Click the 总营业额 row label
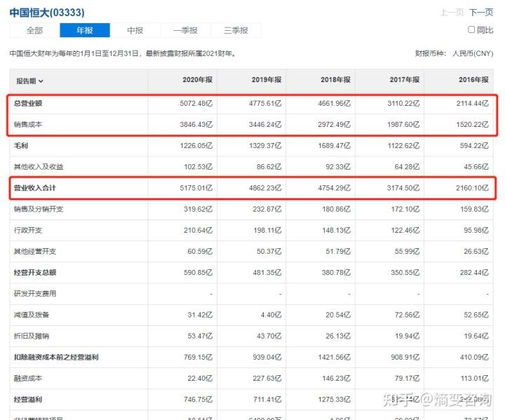505x420 pixels. pyautogui.click(x=28, y=103)
